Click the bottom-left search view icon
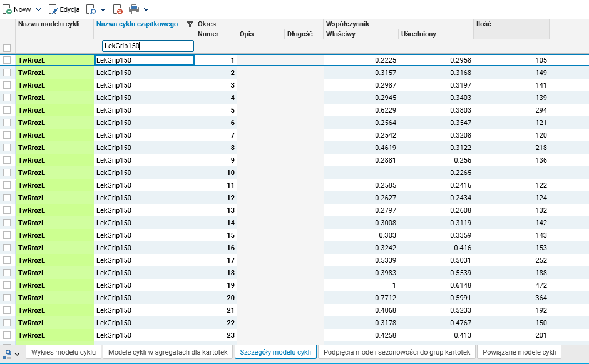Screen dimensions: 589x364 (7, 353)
